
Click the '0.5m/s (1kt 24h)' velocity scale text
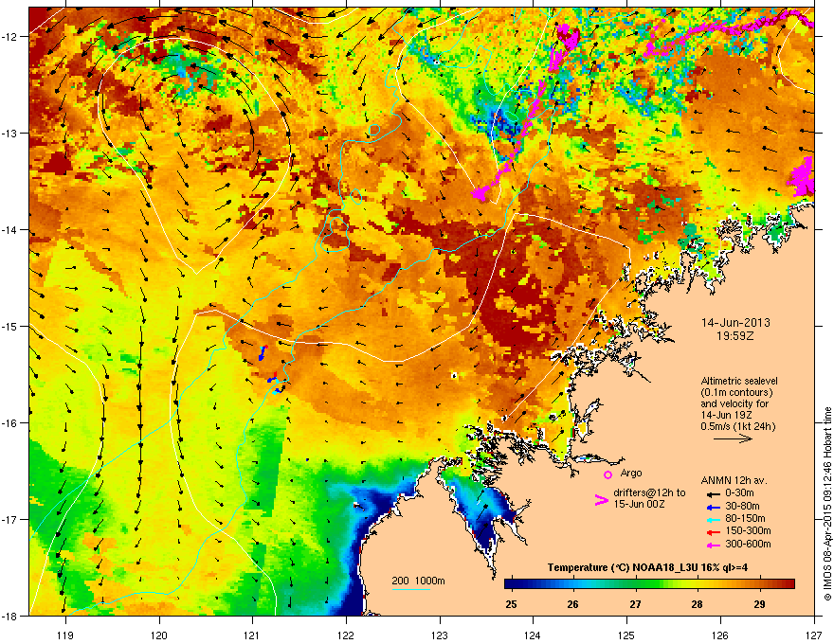point(737,426)
